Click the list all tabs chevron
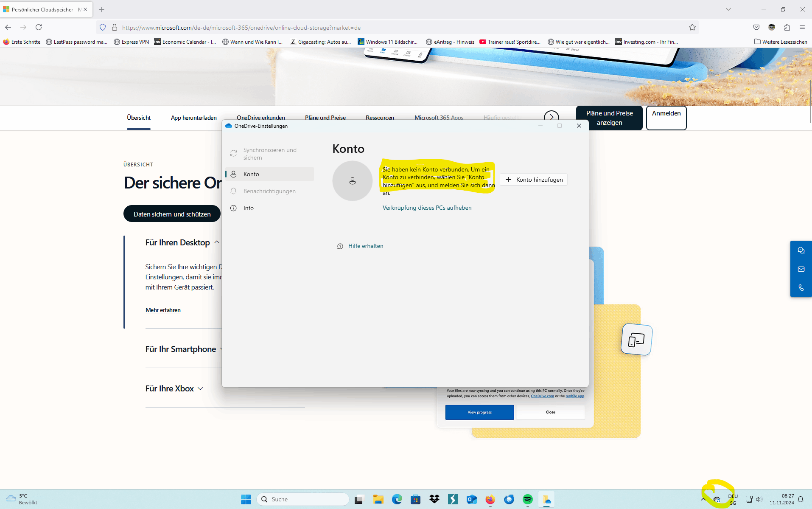This screenshot has width=812, height=509. coord(728,9)
